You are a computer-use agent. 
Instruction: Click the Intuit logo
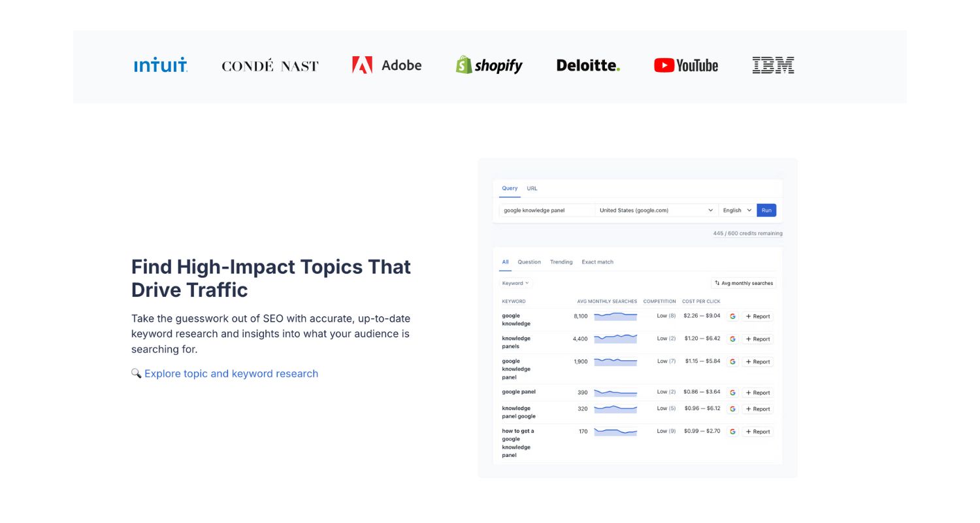tap(161, 65)
